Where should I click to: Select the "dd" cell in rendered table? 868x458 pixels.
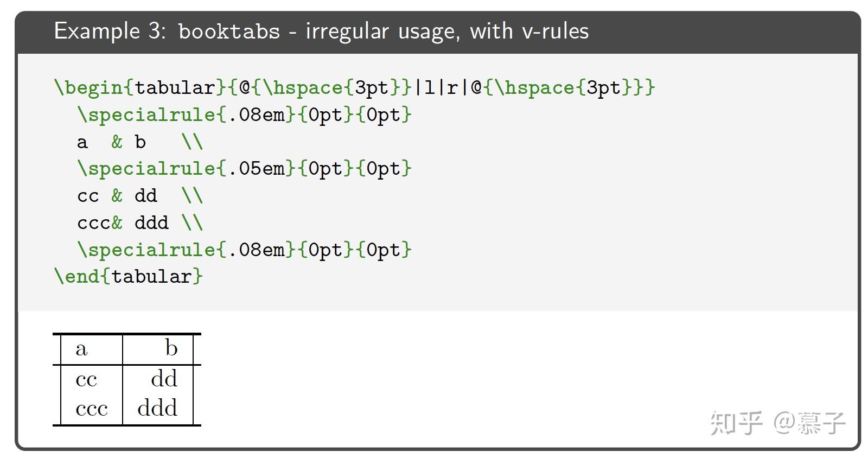pos(164,379)
